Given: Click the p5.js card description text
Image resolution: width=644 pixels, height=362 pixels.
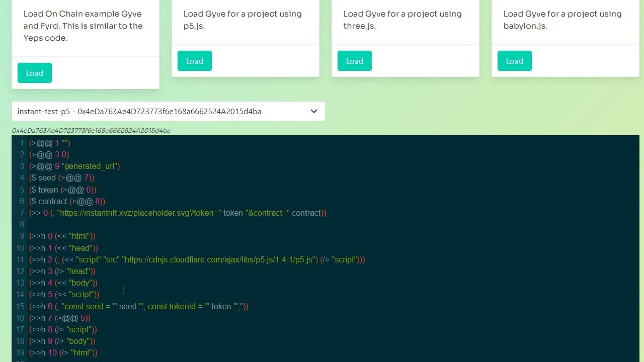Looking at the screenshot, I should point(243,20).
